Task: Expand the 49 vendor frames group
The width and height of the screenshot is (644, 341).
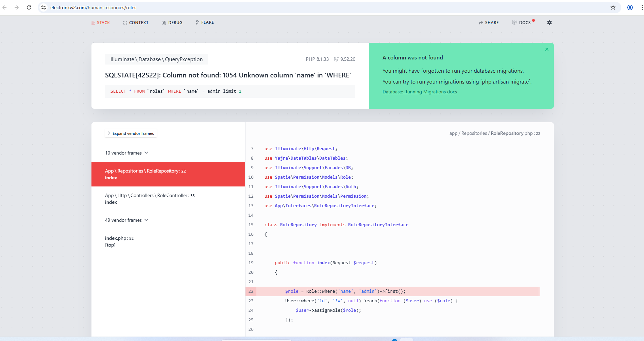Action: 126,220
